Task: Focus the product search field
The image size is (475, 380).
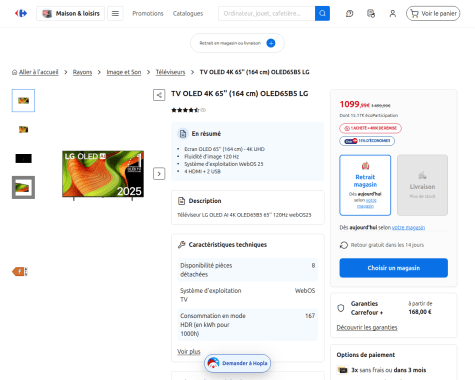Action: [267, 13]
